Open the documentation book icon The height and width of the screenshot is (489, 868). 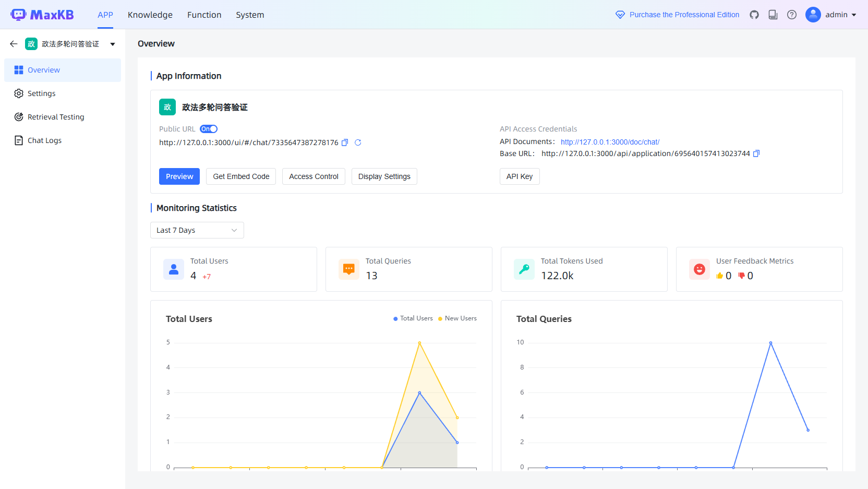pos(773,15)
